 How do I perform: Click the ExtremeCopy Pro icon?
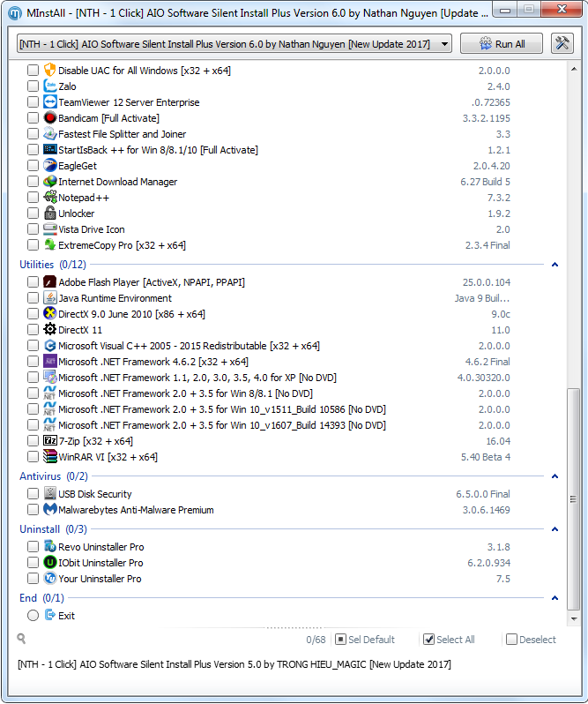coord(49,244)
